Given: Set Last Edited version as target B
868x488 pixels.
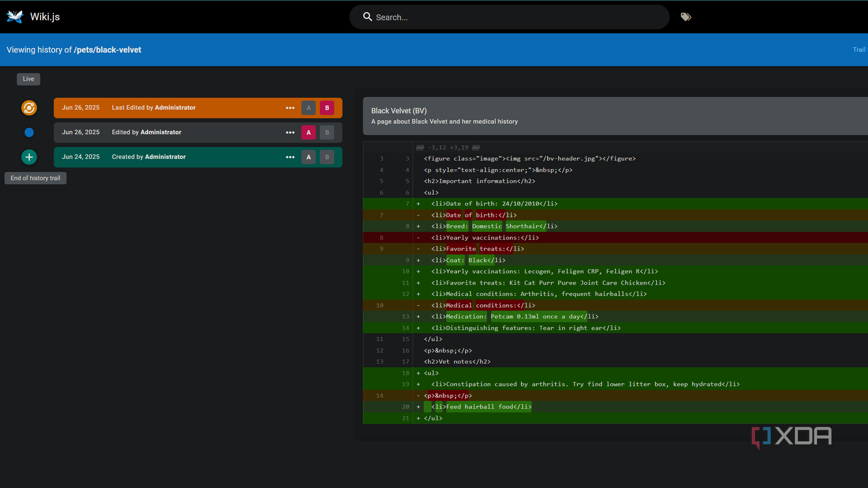Looking at the screenshot, I should tap(327, 108).
